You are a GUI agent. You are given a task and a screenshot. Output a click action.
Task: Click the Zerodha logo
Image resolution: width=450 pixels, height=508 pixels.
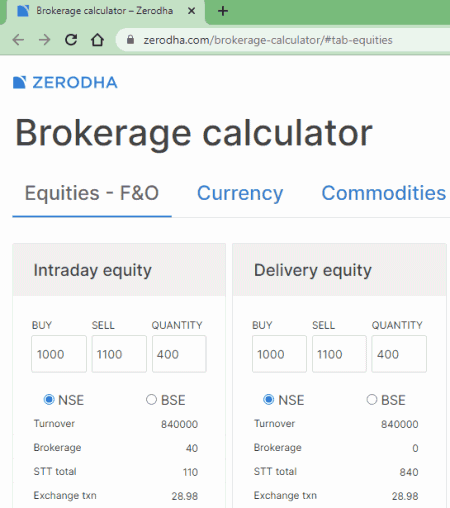click(x=65, y=82)
